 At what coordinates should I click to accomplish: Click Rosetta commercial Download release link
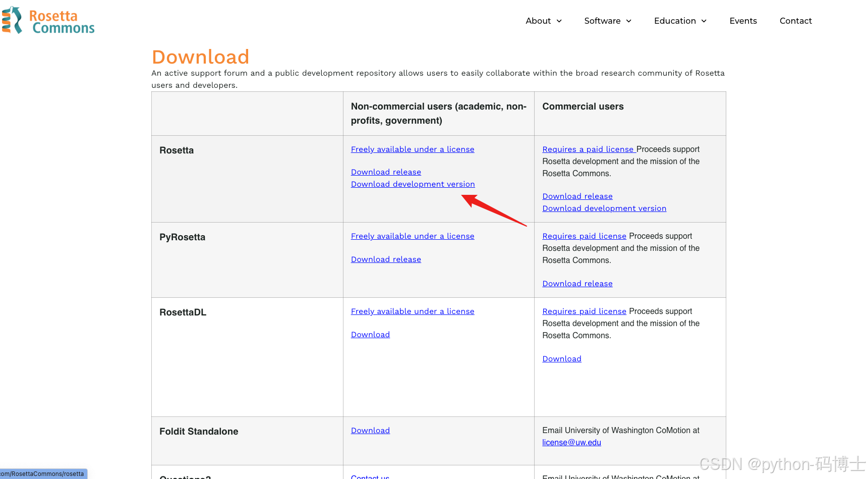pos(577,196)
